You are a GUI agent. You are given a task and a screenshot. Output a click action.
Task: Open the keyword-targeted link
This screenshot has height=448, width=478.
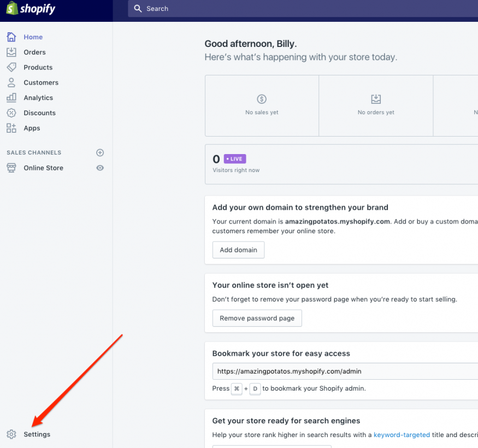402,435
